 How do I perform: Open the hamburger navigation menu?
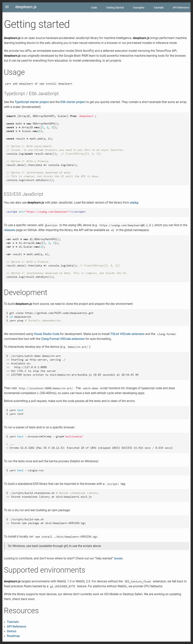pos(7,7)
